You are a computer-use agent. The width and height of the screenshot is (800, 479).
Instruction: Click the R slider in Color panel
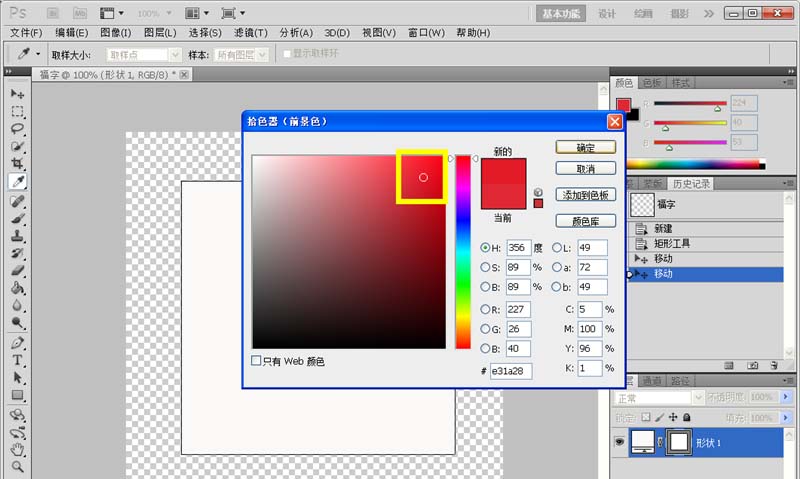point(690,104)
